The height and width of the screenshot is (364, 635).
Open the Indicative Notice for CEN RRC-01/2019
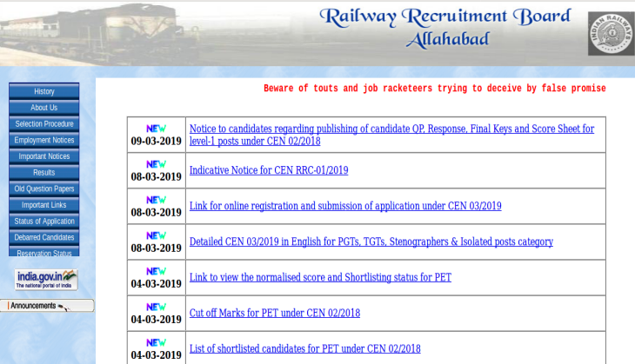tap(269, 170)
